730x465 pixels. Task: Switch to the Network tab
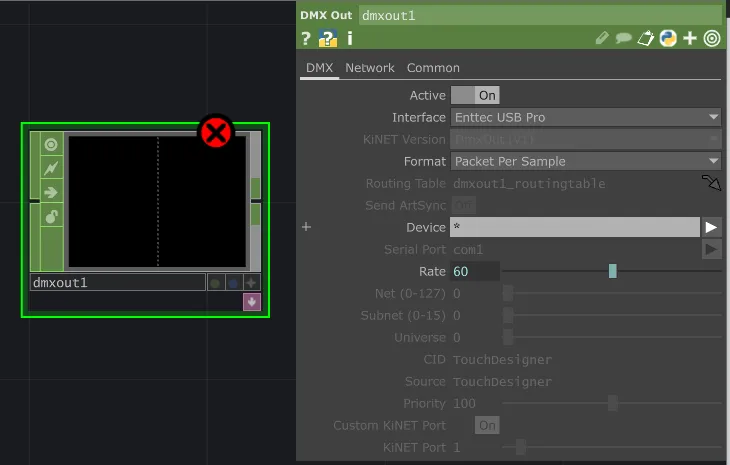point(370,68)
